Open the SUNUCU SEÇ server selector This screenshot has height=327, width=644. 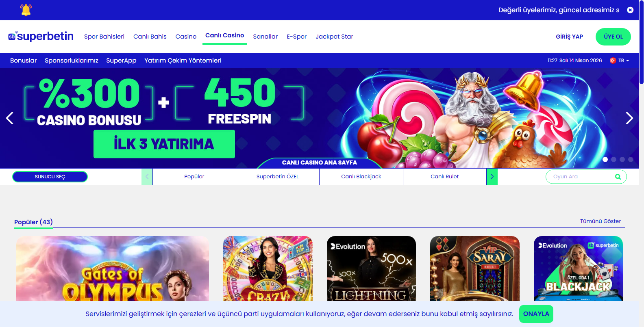(x=50, y=177)
